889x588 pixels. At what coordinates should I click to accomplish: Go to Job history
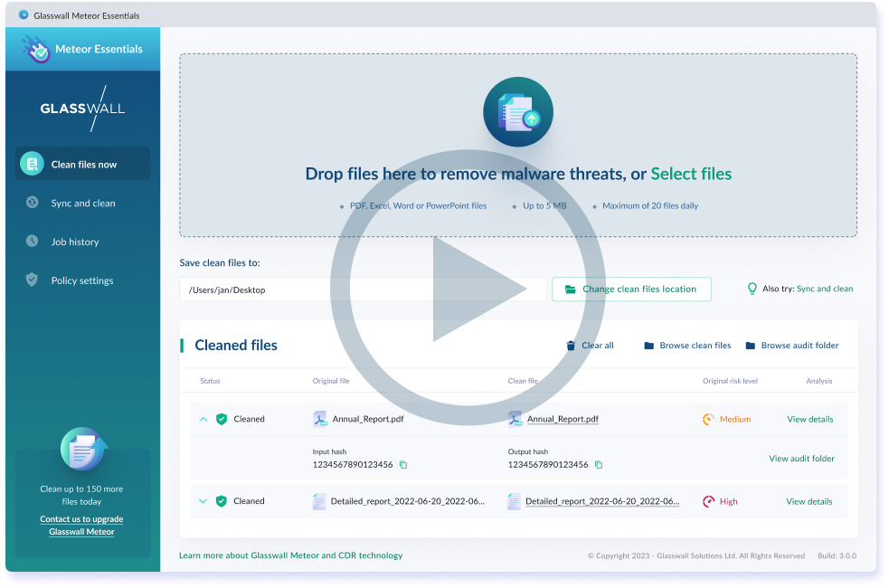click(x=75, y=242)
